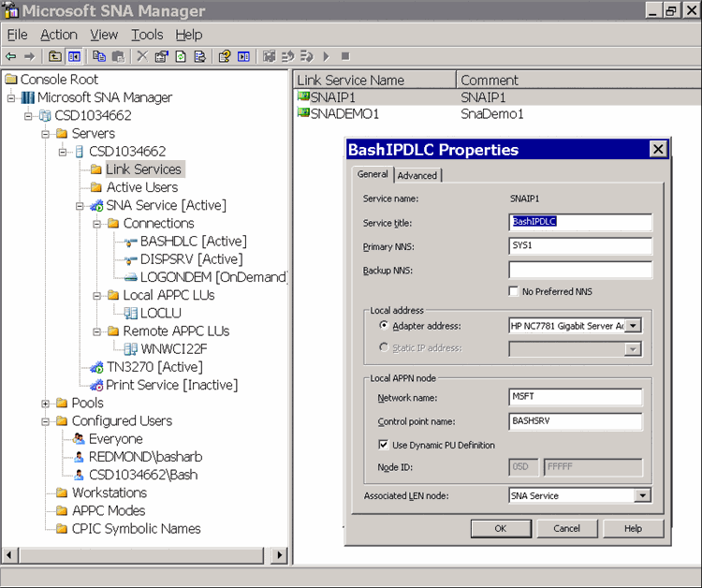Screen dimensions: 702x588
Task: Click the Service title input field
Action: click(x=580, y=222)
